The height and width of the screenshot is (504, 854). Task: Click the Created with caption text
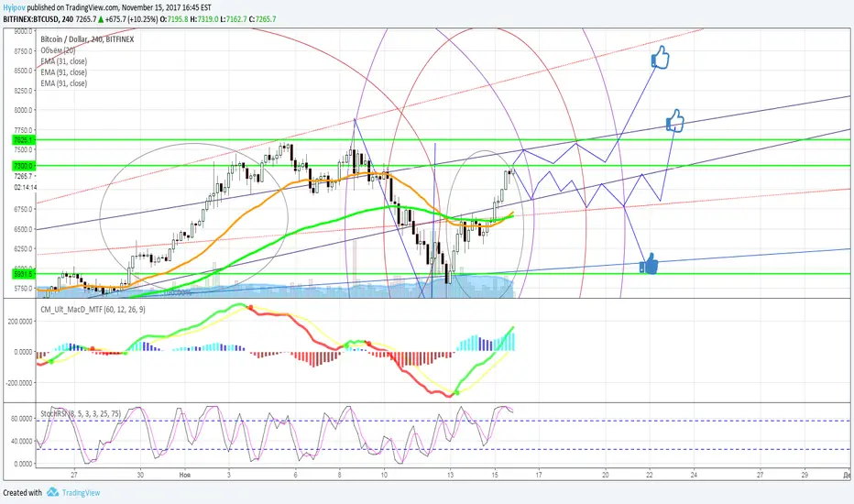tap(22, 493)
